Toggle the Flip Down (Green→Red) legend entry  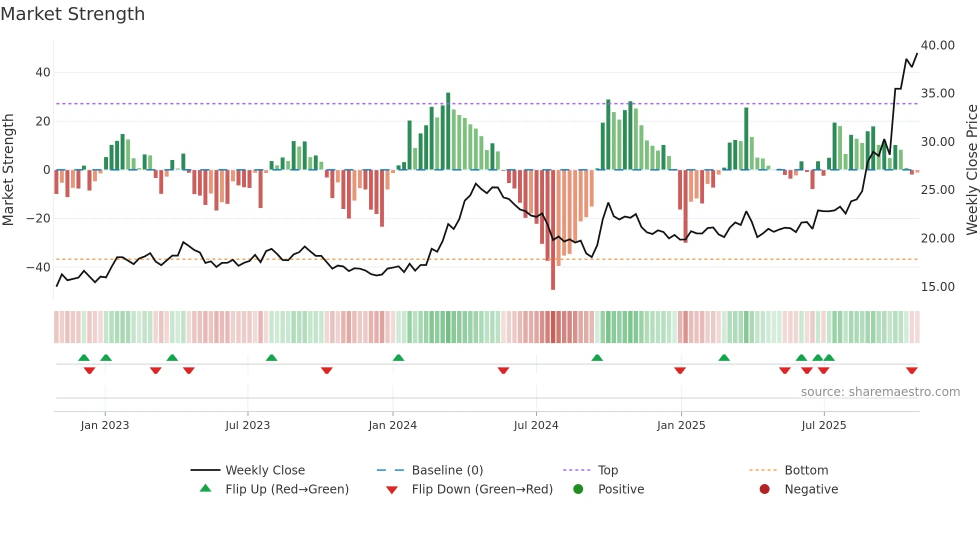click(x=469, y=489)
